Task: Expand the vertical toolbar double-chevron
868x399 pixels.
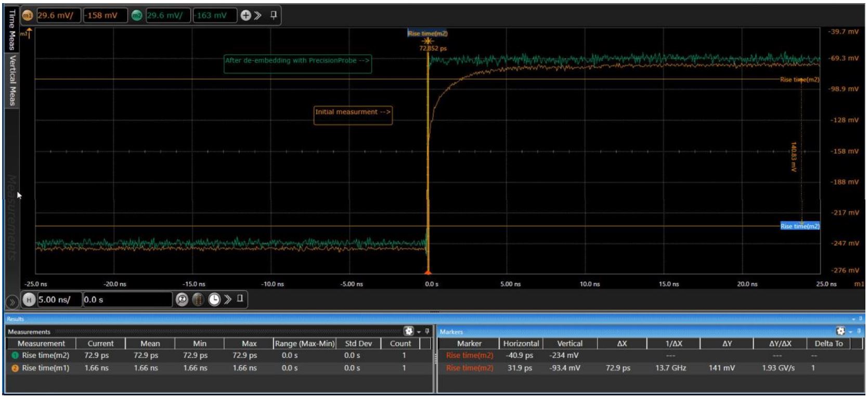Action: [x=258, y=16]
